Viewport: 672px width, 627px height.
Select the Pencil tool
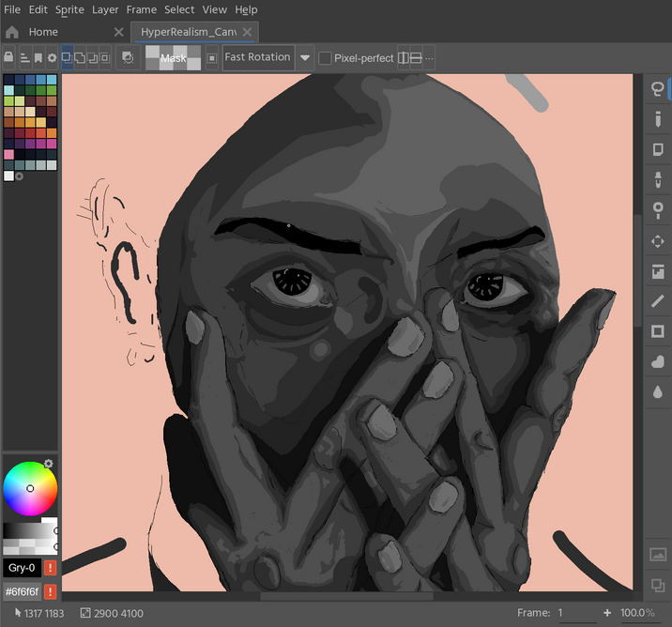[x=657, y=119]
